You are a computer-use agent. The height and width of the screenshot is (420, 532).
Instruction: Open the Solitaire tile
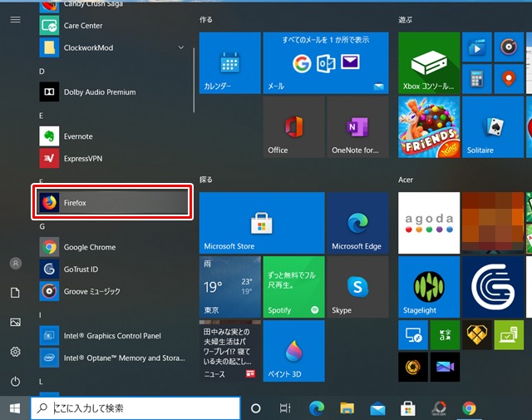coord(493,126)
